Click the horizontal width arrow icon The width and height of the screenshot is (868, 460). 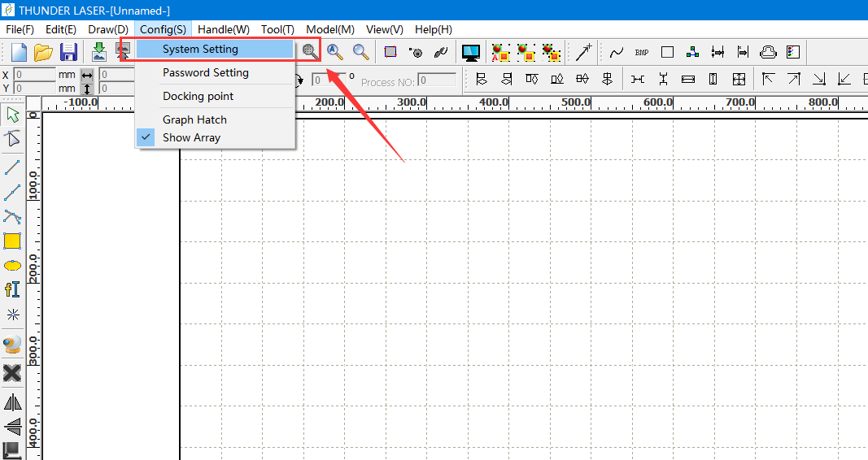[87, 75]
